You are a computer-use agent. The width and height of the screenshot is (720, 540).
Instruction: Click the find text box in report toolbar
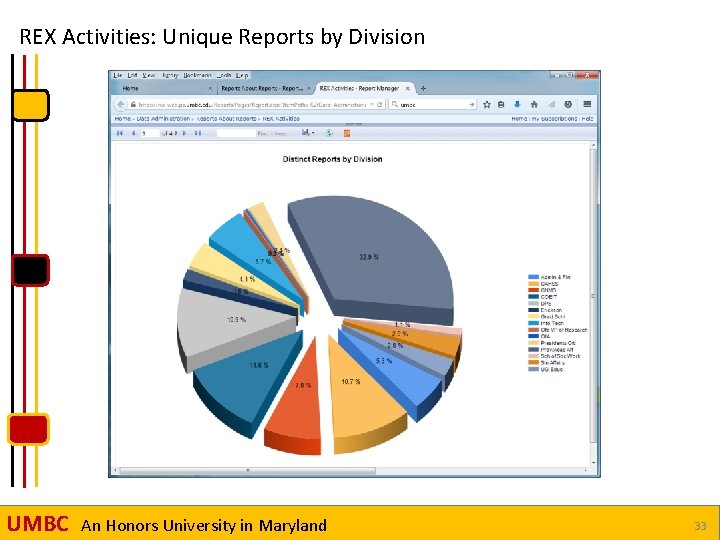tap(236, 133)
